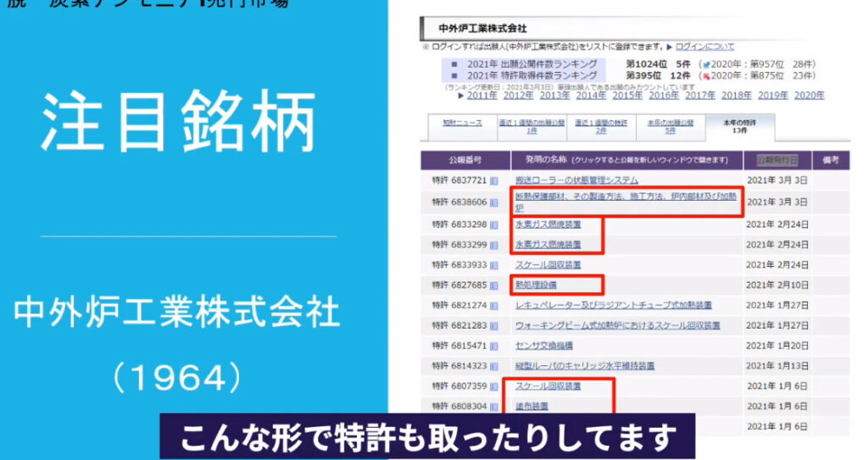Screen dimensions: 868x460
Task: Open the 2019年 ranking link
Action: pos(773,96)
